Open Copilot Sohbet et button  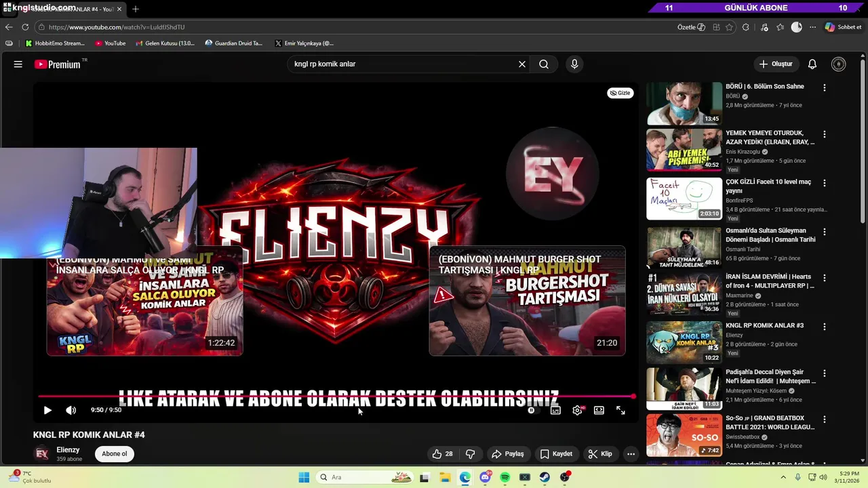[843, 27]
